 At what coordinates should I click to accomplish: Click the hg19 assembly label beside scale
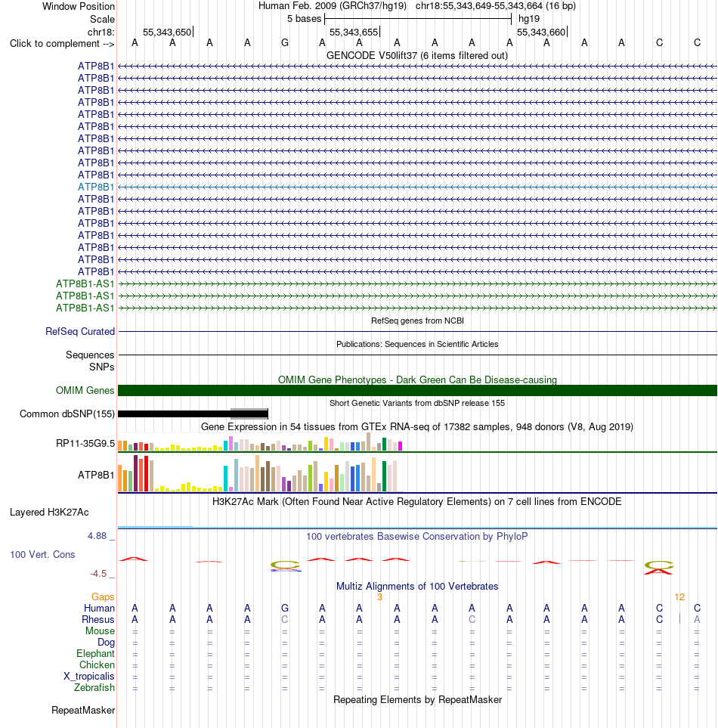point(529,19)
